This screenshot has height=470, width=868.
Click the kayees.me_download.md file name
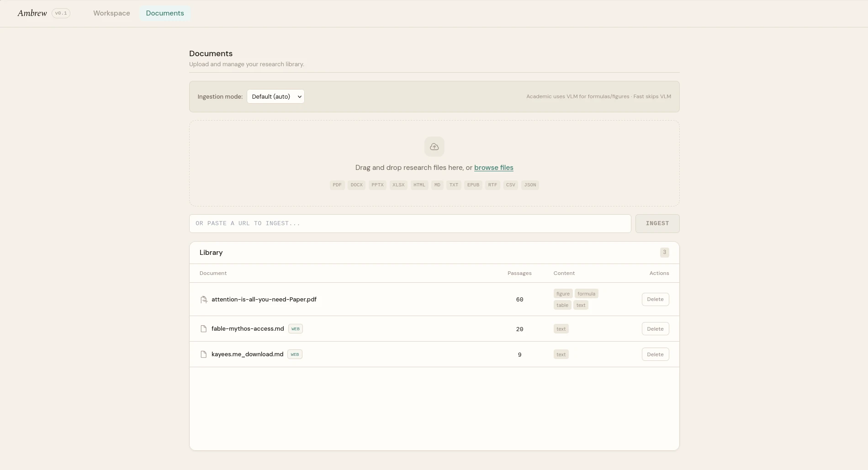247,354
